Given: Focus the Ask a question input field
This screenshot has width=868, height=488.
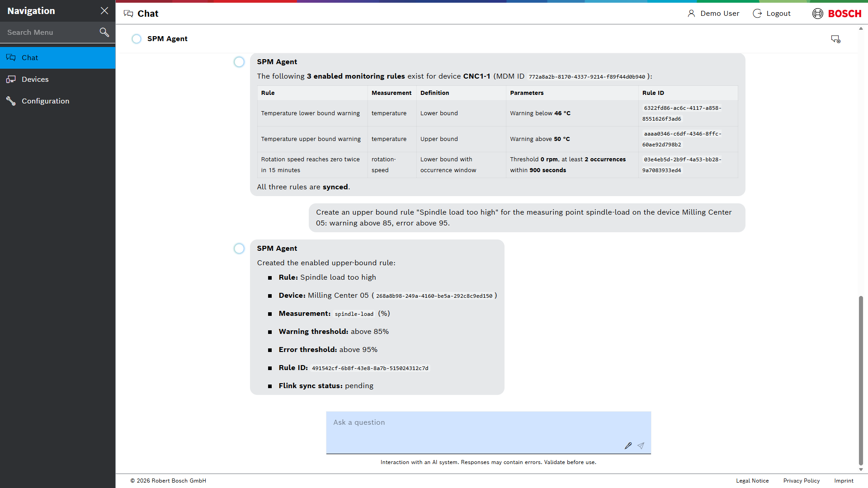Looking at the screenshot, I should coord(488,432).
